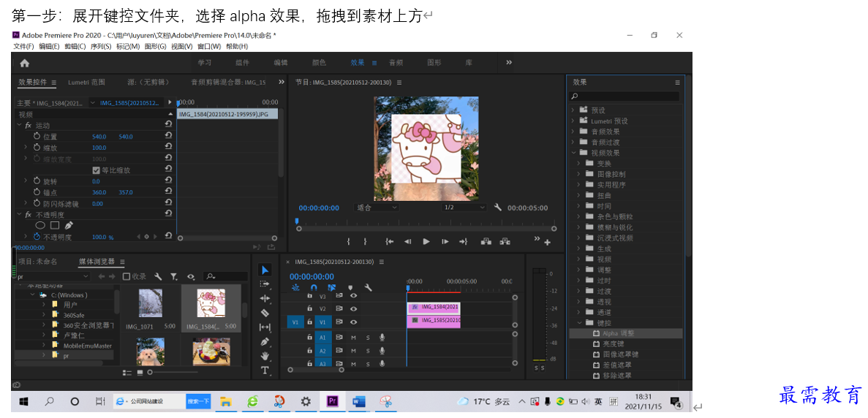Toggle track lock on V2

[x=310, y=308]
